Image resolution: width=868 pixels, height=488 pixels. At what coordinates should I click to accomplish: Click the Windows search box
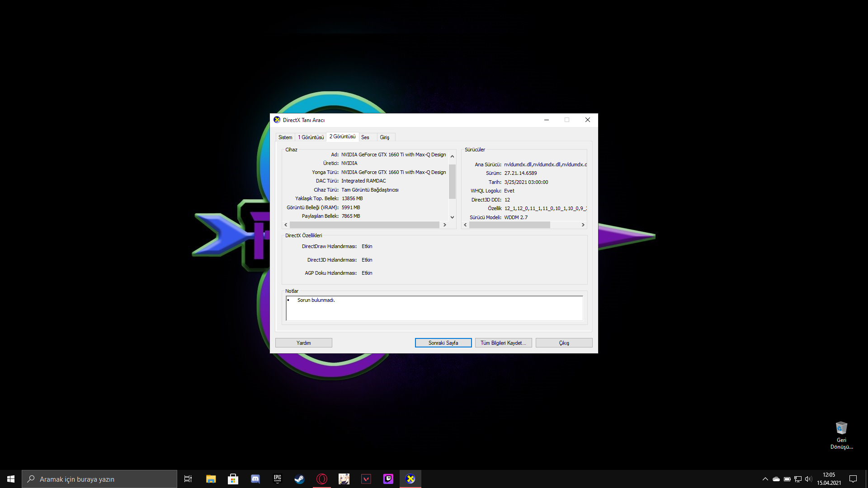(99, 479)
